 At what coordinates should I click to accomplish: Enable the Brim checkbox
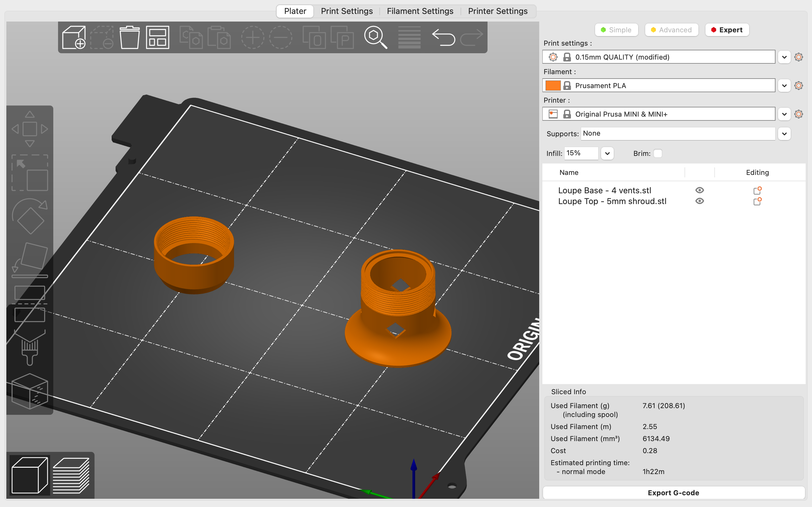click(658, 153)
